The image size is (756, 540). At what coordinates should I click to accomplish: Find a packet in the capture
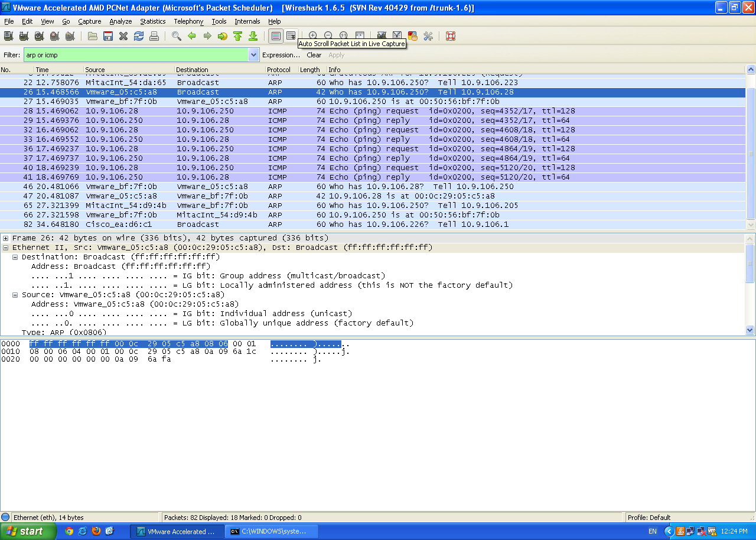click(176, 35)
